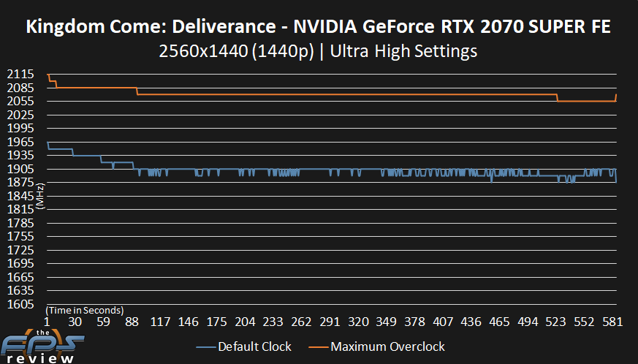The width and height of the screenshot is (638, 364).
Task: Click the y-axis value 1995
Action: [x=20, y=128]
